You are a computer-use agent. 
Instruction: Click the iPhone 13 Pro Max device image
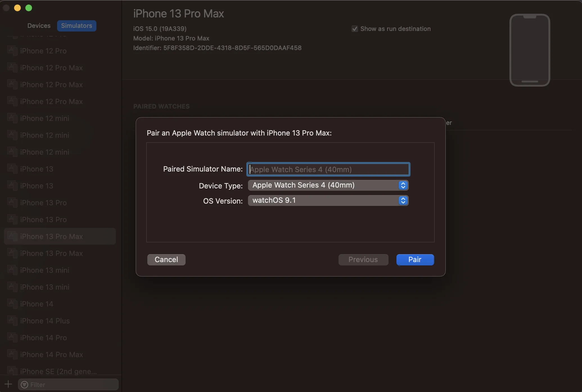[530, 50]
